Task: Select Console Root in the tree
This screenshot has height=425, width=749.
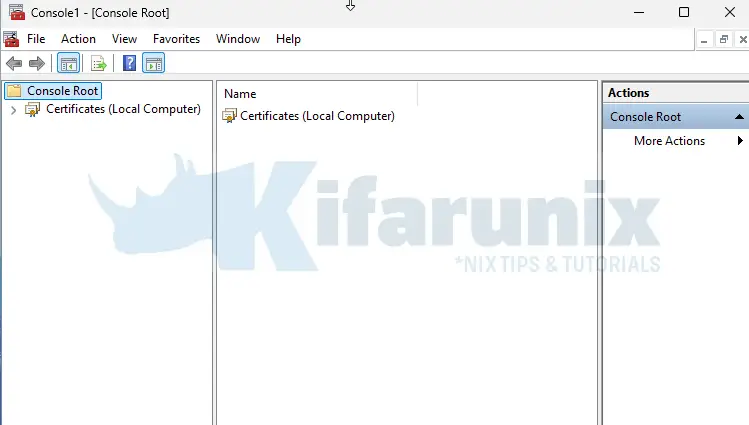Action: (x=63, y=91)
